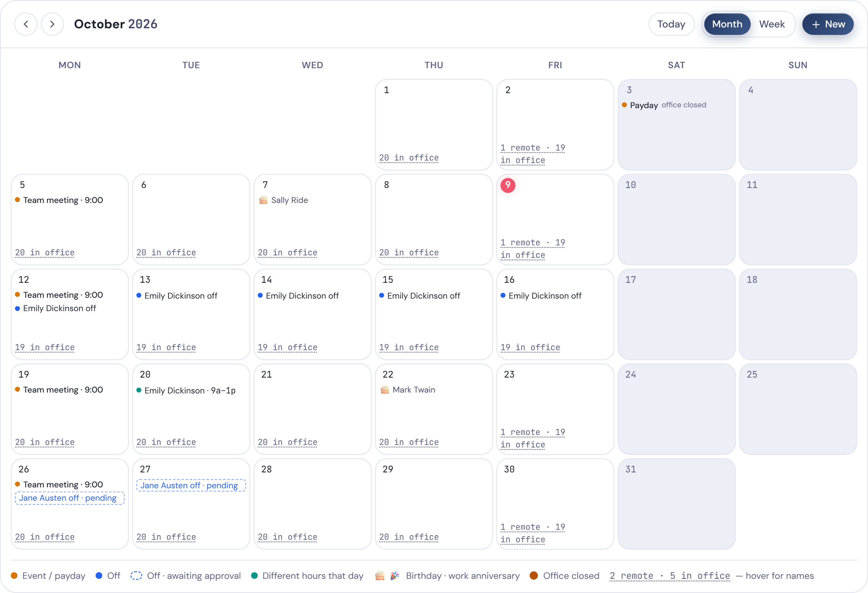This screenshot has width=868, height=593.
Task: Click the birthday cake legend icon
Action: 380,576
